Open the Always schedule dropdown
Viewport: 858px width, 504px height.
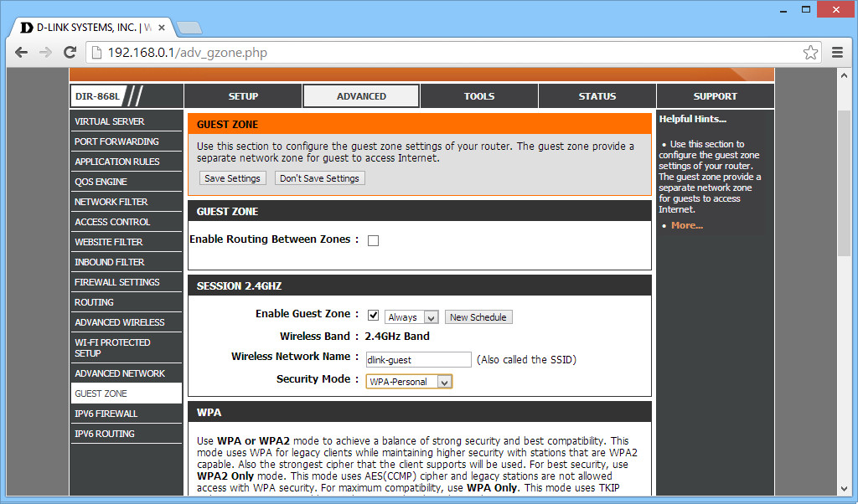click(x=411, y=317)
